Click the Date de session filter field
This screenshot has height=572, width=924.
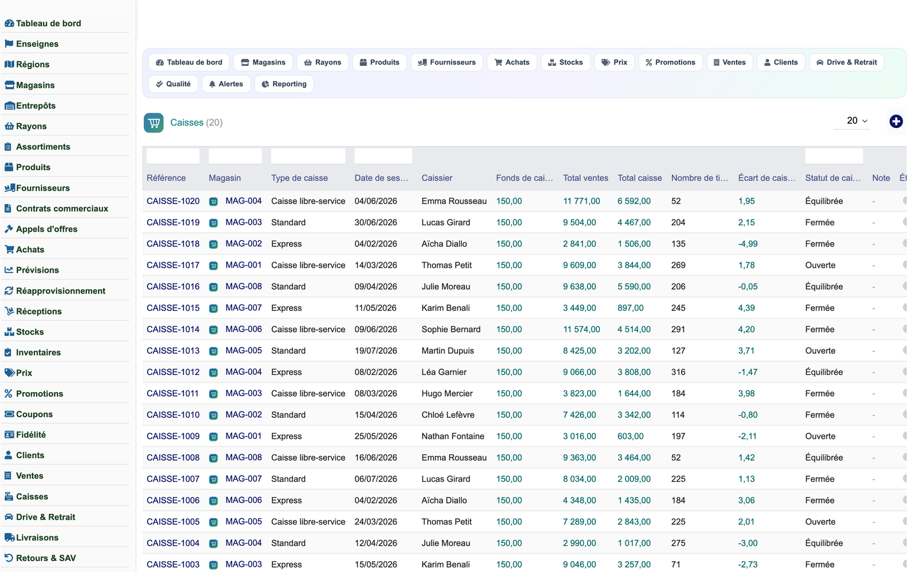[x=383, y=156]
